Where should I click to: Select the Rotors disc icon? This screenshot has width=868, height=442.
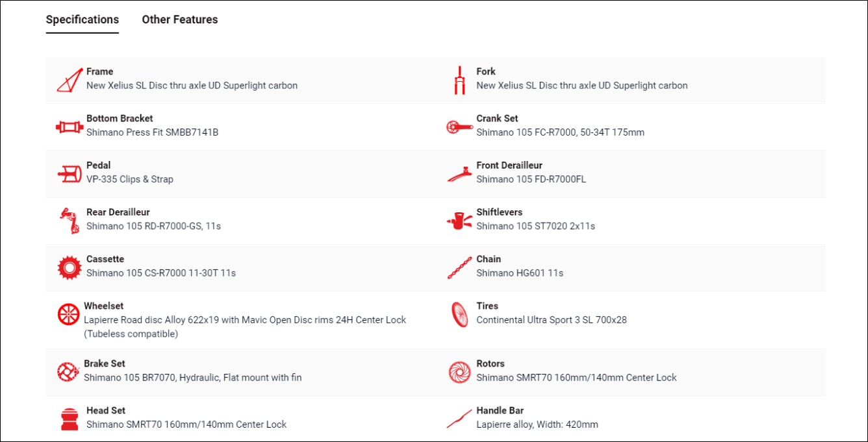459,372
